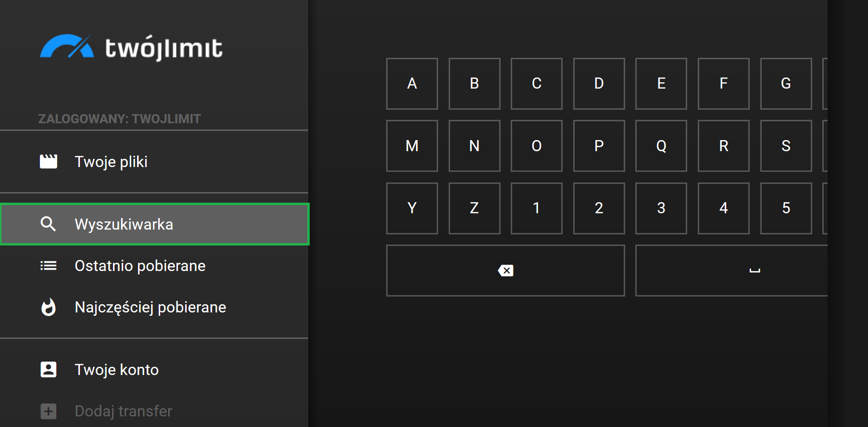Click the plus icon for Dodaj transfer

tap(48, 411)
